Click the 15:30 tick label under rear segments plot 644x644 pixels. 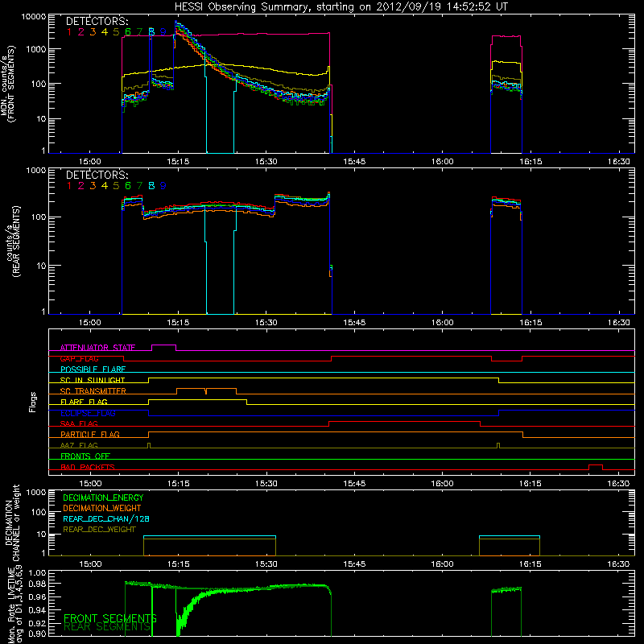click(266, 323)
